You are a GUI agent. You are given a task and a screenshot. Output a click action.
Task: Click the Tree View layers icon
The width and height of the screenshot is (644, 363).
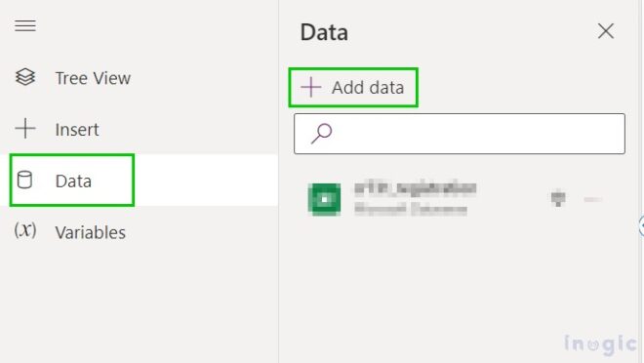[25, 77]
